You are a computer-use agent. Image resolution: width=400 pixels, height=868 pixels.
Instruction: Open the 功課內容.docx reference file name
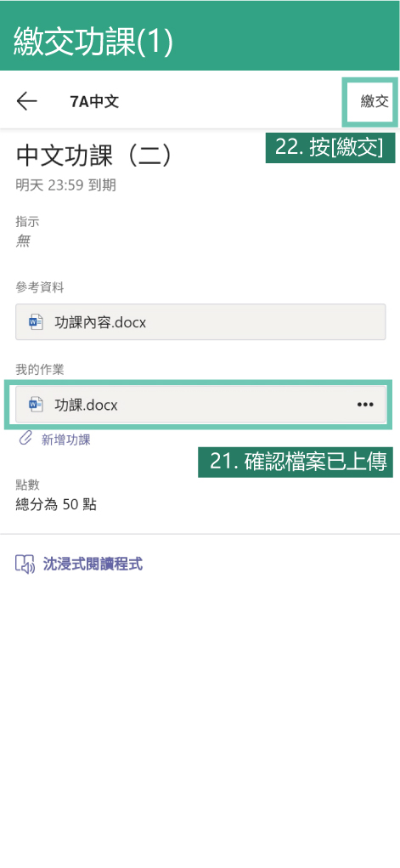(x=100, y=322)
